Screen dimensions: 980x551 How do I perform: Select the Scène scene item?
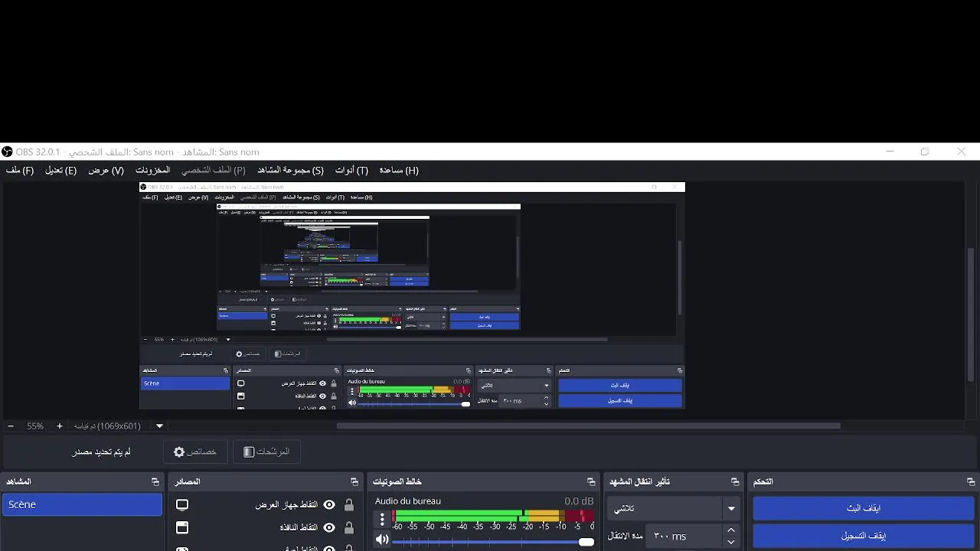(82, 504)
